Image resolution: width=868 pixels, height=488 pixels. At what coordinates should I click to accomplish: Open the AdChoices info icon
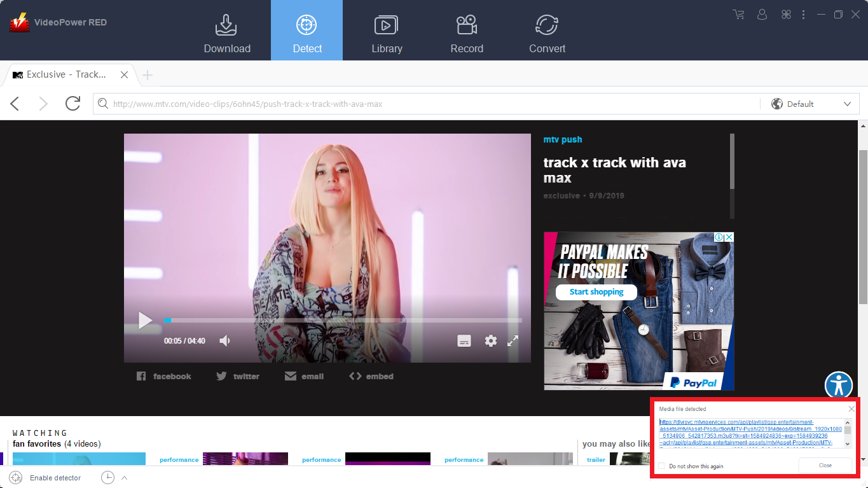[719, 237]
